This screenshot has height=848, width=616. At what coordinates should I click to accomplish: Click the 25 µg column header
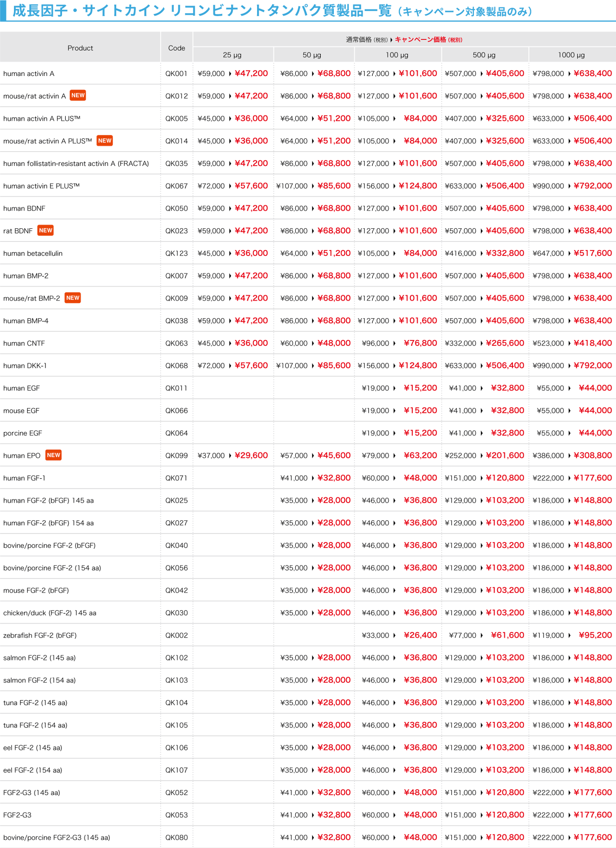[x=232, y=55]
